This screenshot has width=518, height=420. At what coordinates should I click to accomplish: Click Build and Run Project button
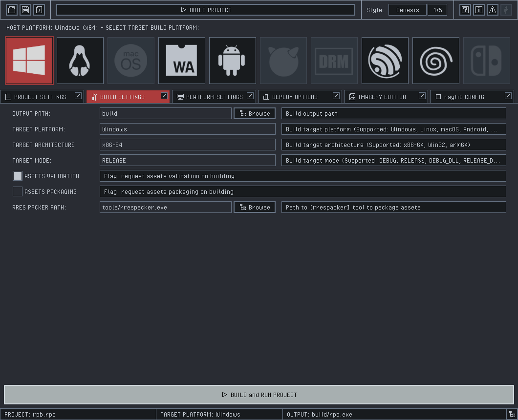click(259, 395)
